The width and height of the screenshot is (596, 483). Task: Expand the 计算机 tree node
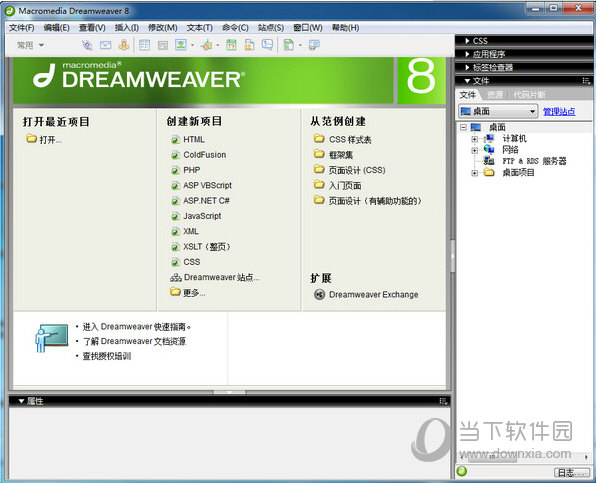click(474, 139)
